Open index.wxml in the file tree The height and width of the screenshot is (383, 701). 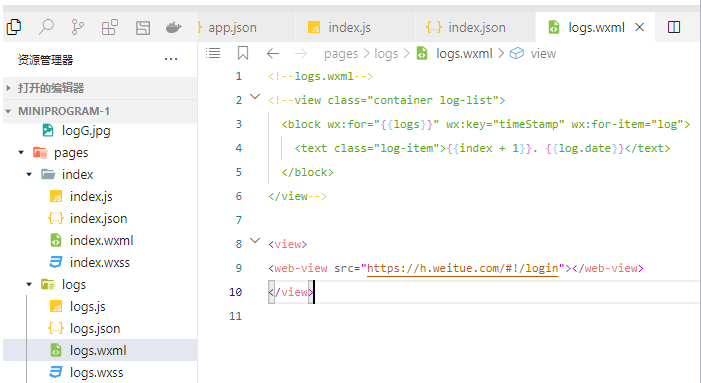click(101, 240)
